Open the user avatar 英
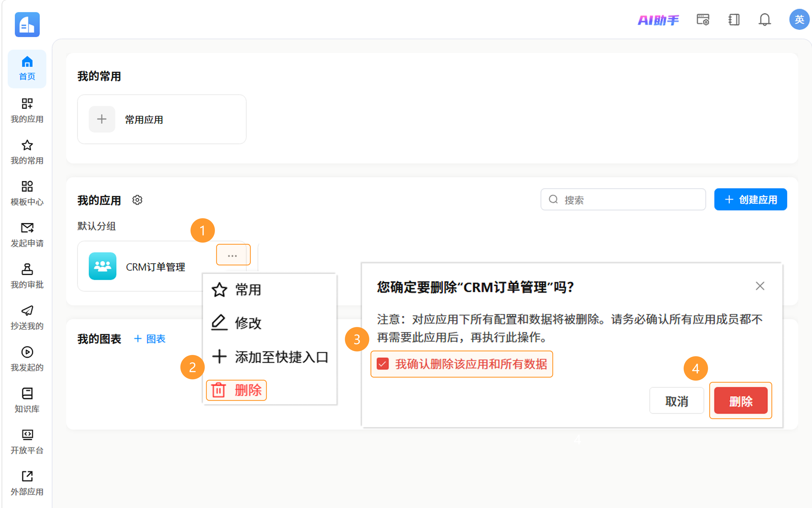This screenshot has width=812, height=508. (x=799, y=19)
